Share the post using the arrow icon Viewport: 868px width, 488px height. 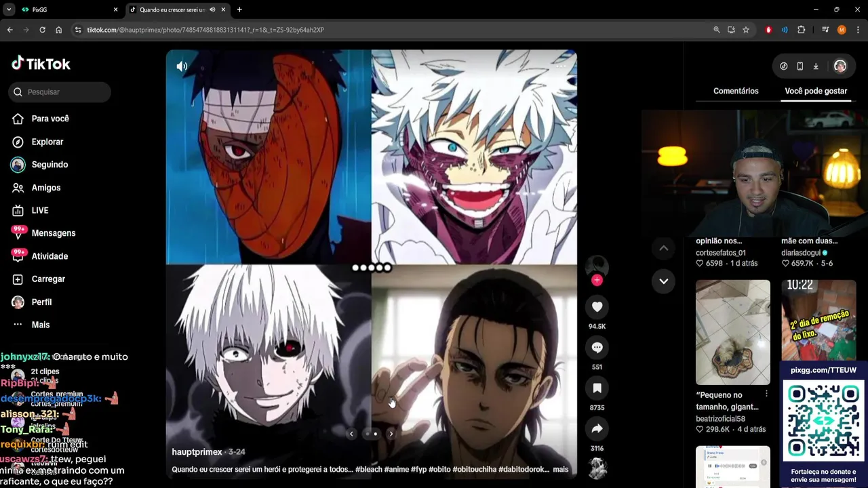(597, 429)
